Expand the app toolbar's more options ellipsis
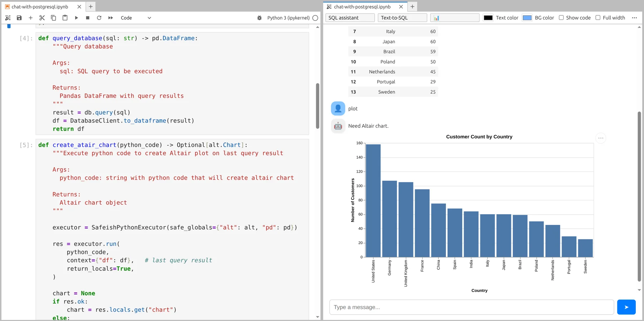644x321 pixels. coord(634,18)
